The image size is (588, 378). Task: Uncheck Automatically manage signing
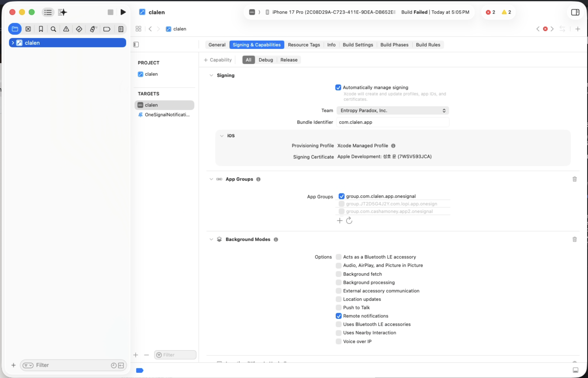(338, 87)
